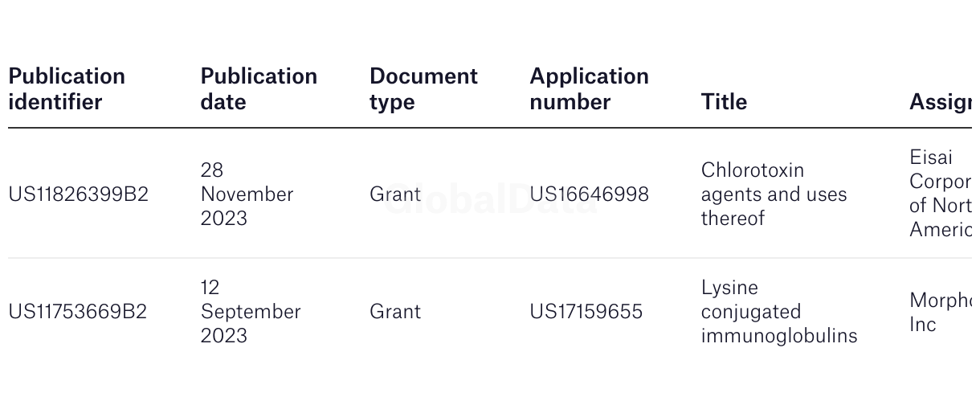
Task: Select the 28 November 2023 date cell
Action: pyautogui.click(x=247, y=194)
